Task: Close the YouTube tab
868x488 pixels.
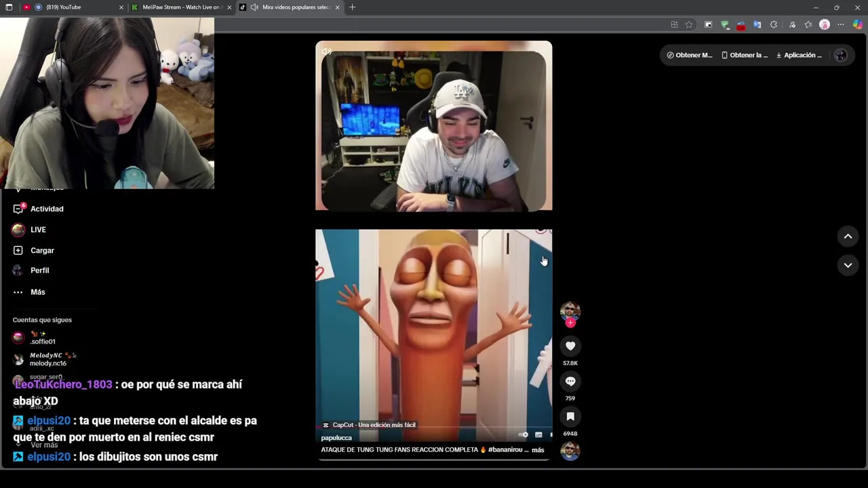Action: (121, 7)
